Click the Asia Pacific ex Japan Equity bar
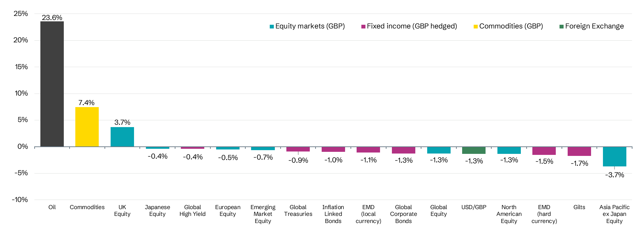Viewport: 644px width, 243px height. [614, 157]
